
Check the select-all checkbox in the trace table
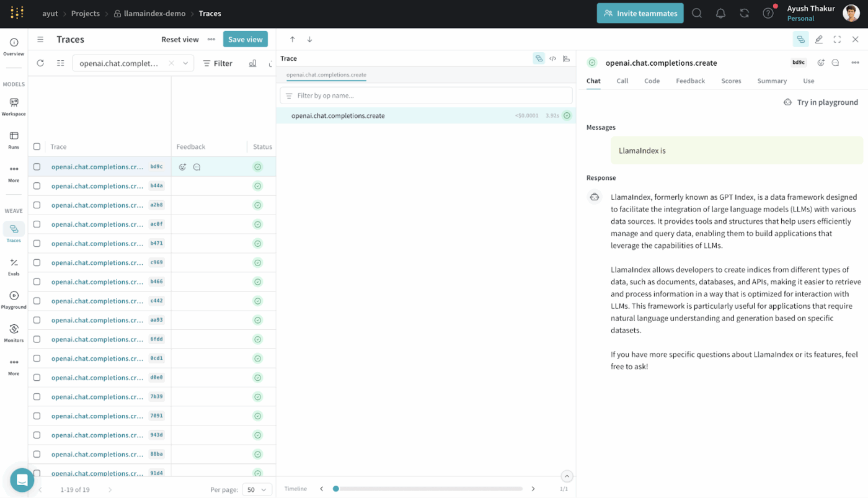click(37, 146)
